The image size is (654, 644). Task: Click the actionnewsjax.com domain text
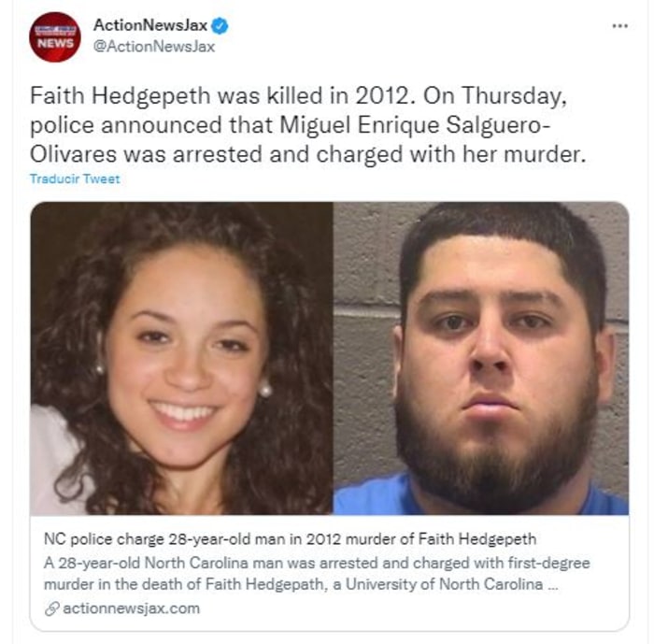pos(132,608)
